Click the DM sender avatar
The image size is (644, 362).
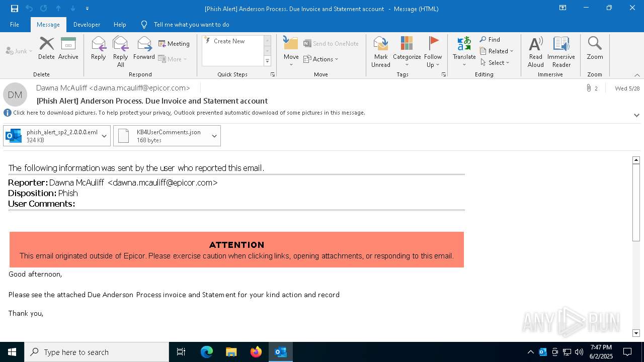coord(15,95)
